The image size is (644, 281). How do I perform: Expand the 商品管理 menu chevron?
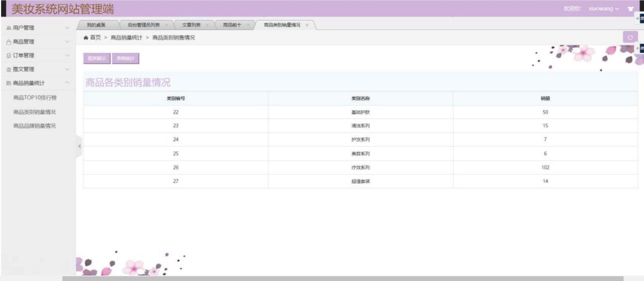(67, 42)
